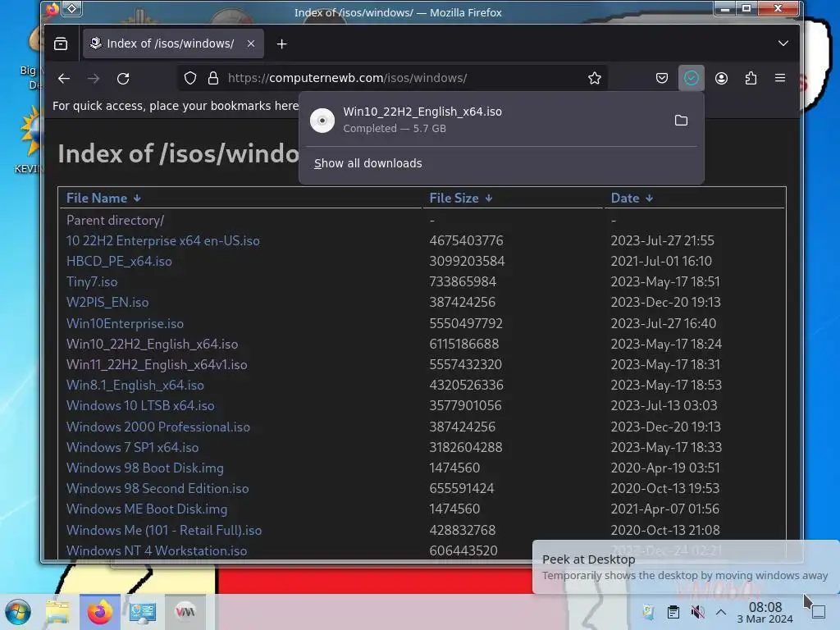Click file size 4675403776 cell

pos(466,240)
